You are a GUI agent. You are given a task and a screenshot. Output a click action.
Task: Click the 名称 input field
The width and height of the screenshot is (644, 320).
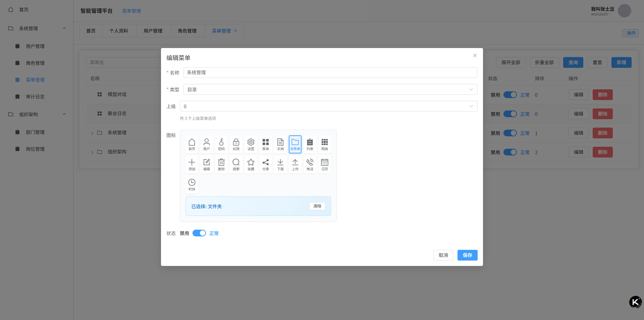pyautogui.click(x=330, y=73)
